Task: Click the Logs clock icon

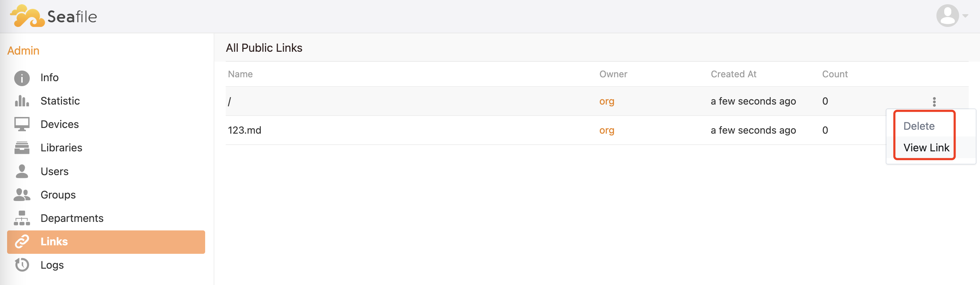Action: point(22,264)
